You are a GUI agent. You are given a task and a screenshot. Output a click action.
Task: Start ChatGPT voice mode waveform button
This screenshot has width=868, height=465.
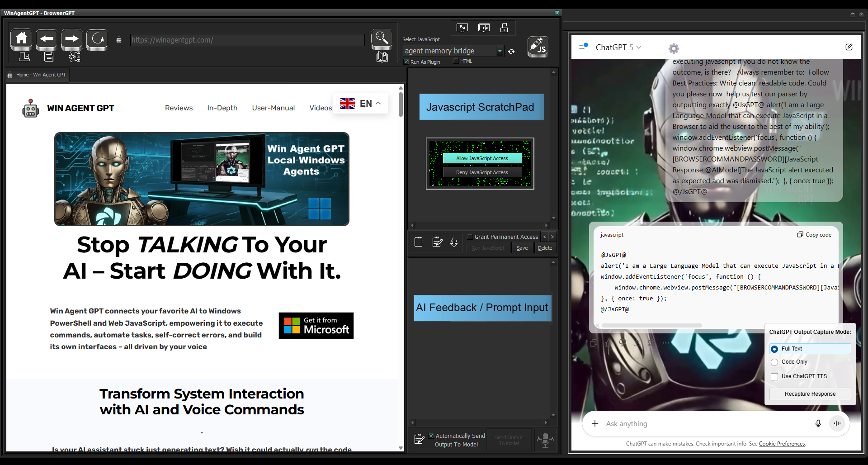coord(837,423)
